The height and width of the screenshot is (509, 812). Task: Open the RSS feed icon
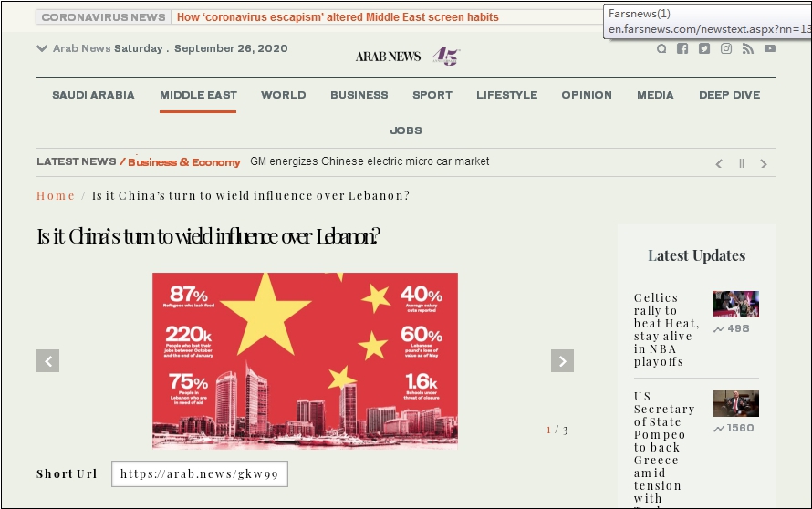pyautogui.click(x=748, y=48)
